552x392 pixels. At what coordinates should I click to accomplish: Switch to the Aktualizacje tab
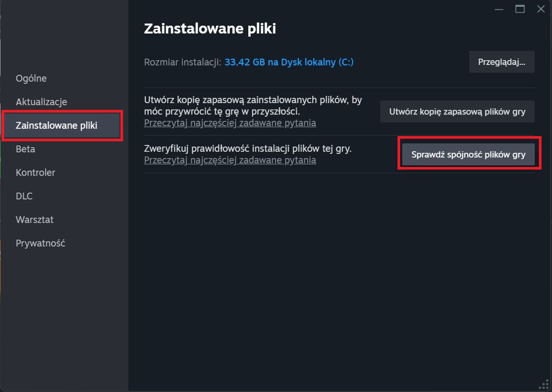click(41, 102)
